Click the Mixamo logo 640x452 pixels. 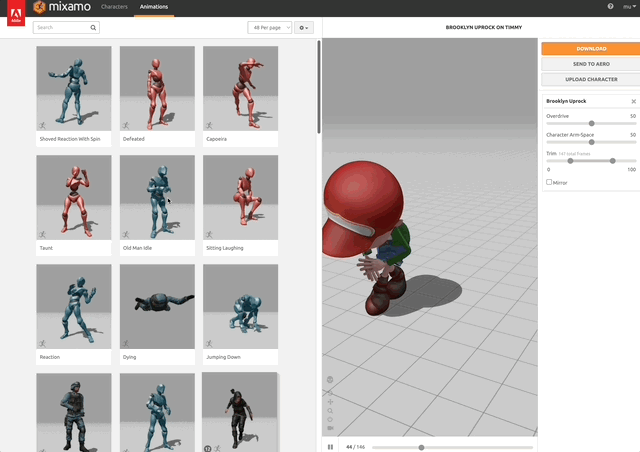(62, 7)
